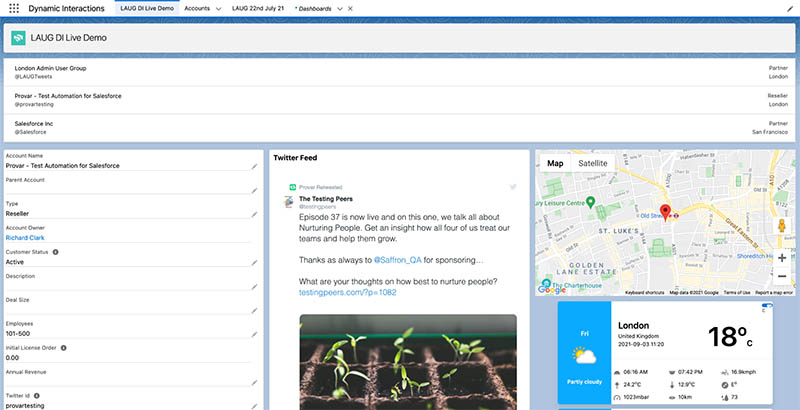800x410 pixels.
Task: Open Keyboard shortcuts on map
Action: point(644,293)
